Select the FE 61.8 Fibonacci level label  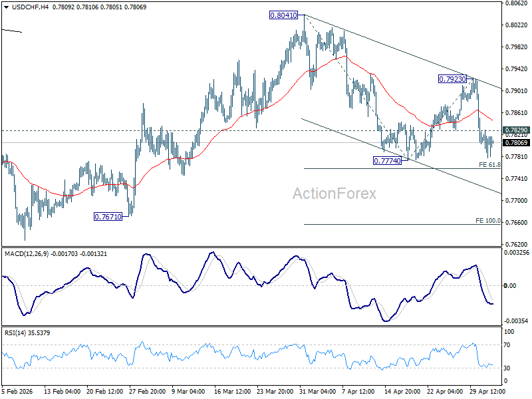pos(489,165)
